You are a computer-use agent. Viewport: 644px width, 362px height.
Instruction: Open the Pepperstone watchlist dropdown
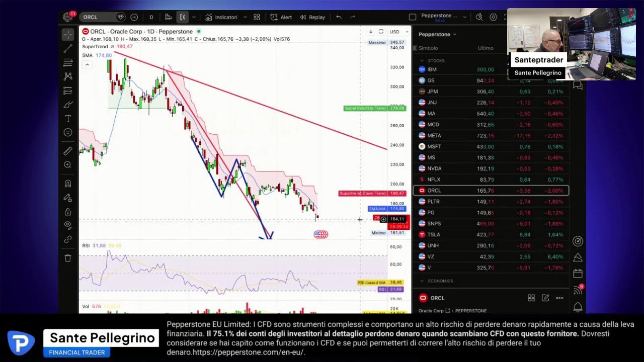pyautogui.click(x=438, y=34)
